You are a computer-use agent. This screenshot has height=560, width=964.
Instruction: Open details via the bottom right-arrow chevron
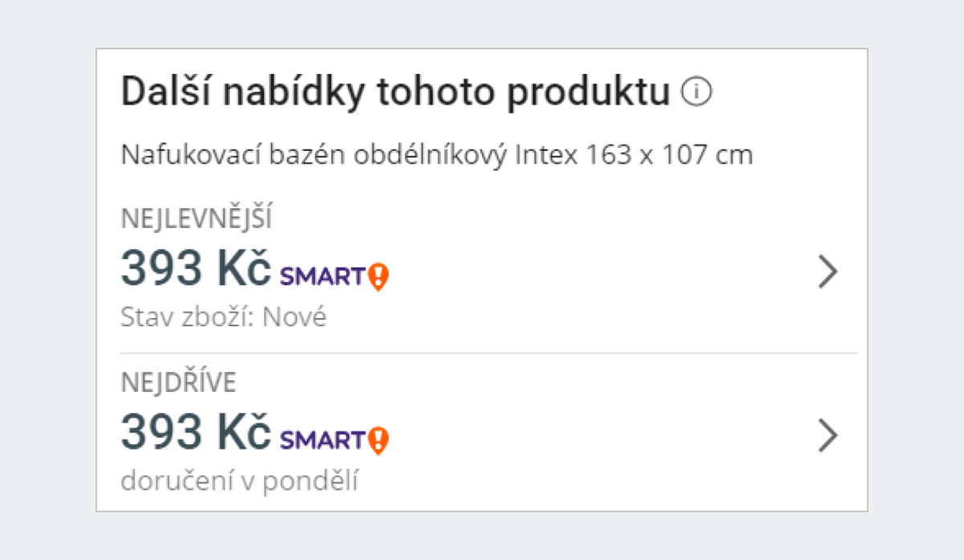click(828, 435)
